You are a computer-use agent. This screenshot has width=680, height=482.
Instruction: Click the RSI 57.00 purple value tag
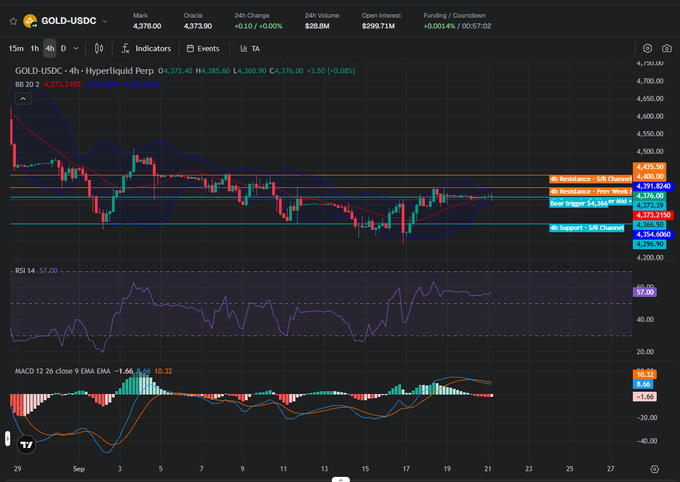(x=645, y=292)
